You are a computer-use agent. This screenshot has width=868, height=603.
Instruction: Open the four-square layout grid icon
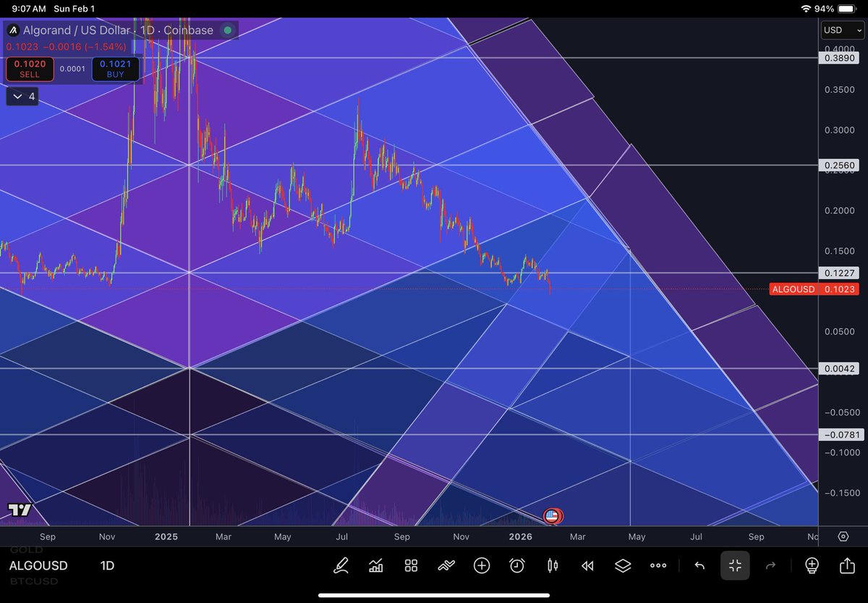click(411, 565)
